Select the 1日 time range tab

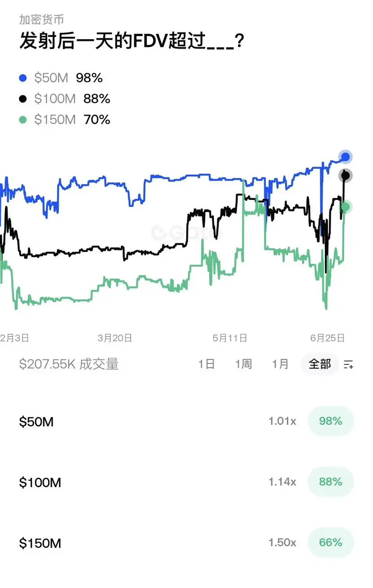pyautogui.click(x=206, y=364)
